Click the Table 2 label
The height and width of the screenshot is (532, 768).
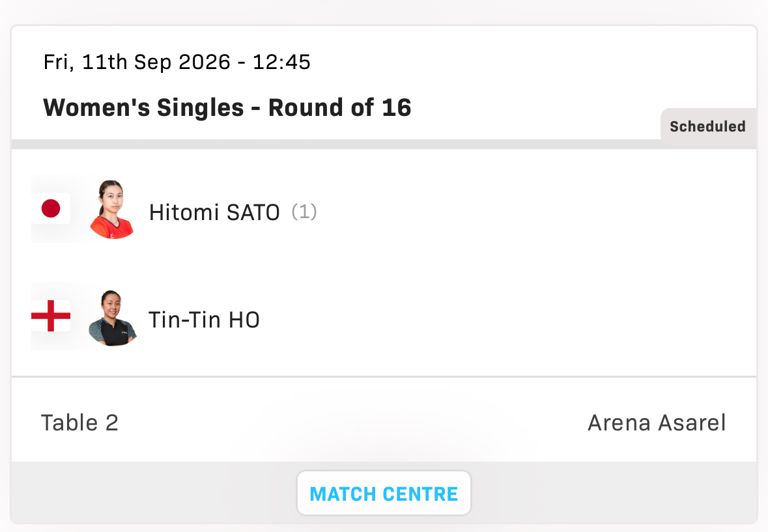point(79,423)
